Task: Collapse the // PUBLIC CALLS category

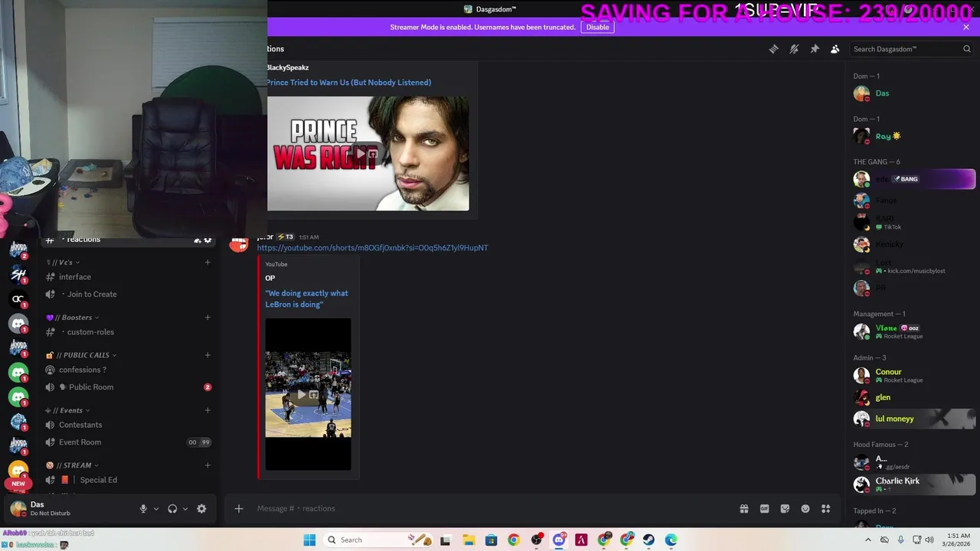Action: (x=81, y=355)
